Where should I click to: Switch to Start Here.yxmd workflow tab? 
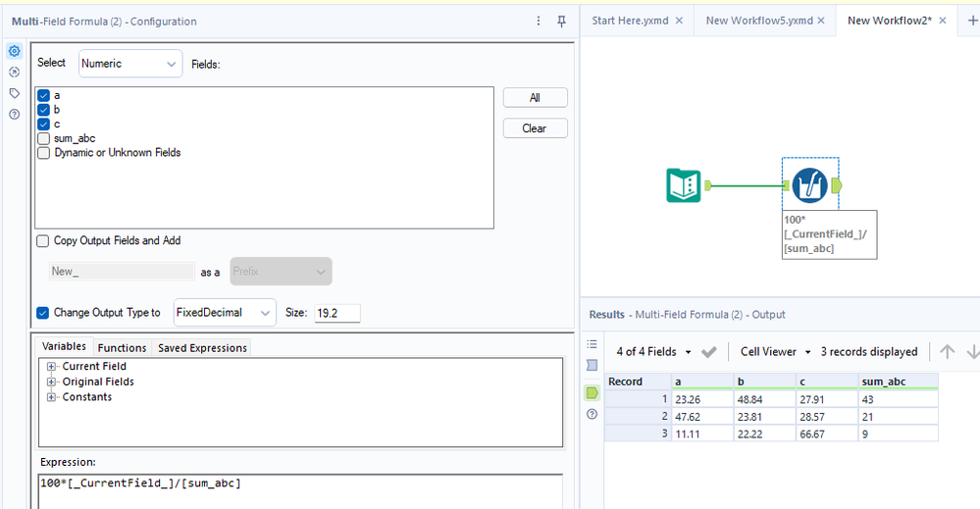(630, 21)
